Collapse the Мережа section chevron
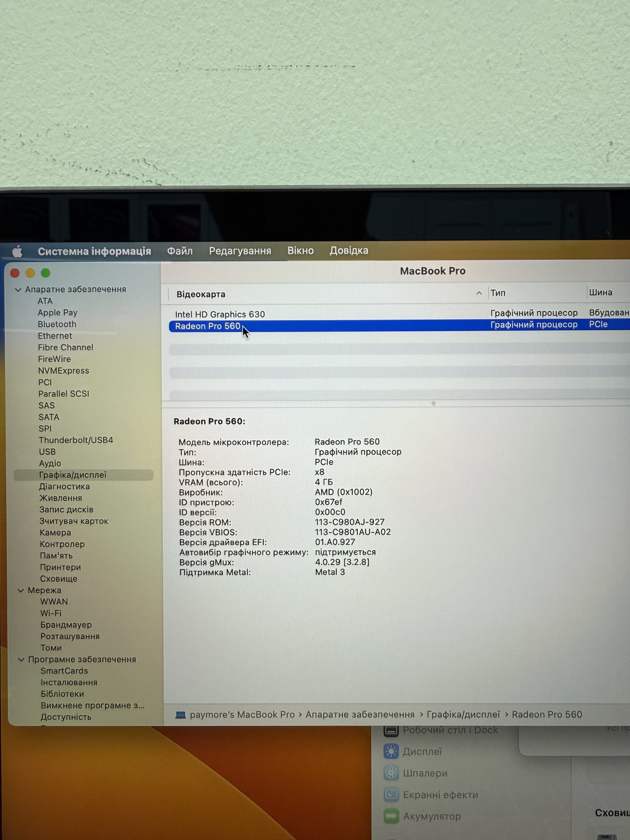Image resolution: width=630 pixels, height=840 pixels. 21,591
